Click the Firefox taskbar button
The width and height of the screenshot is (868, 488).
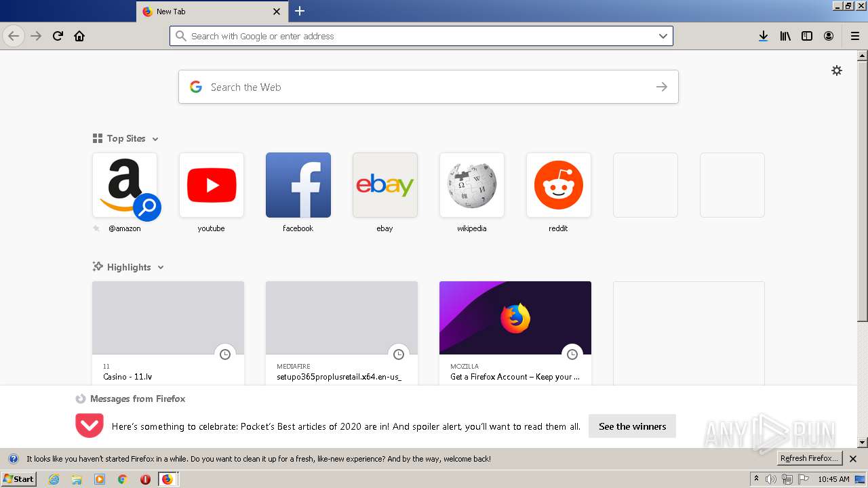click(x=167, y=479)
